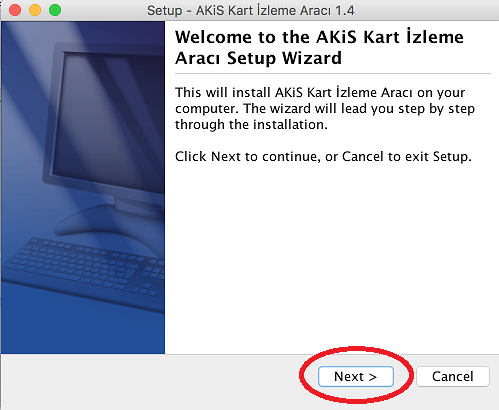Click the Next > button
This screenshot has height=410, width=499.
tap(356, 377)
